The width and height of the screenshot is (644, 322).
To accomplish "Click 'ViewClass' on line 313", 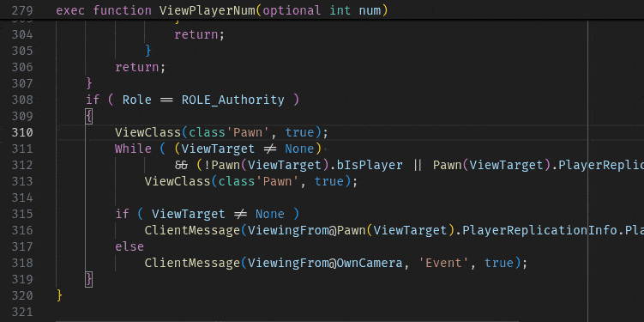I will [178, 181].
